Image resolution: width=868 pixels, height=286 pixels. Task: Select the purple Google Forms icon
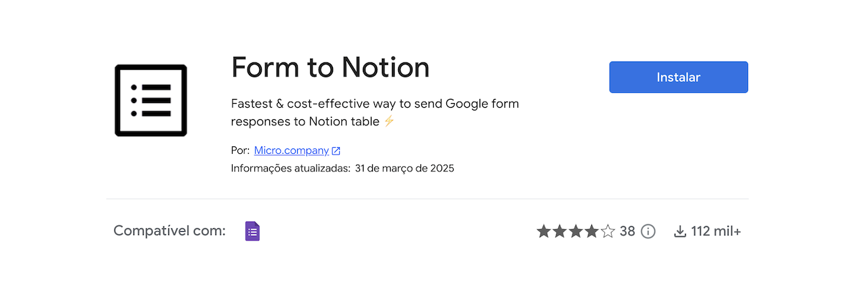pyautogui.click(x=252, y=231)
